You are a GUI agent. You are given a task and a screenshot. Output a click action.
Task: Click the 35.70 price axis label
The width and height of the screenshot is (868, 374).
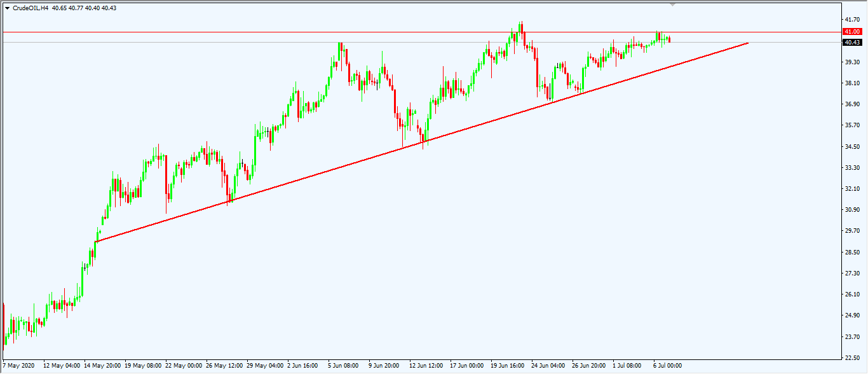tap(851, 125)
